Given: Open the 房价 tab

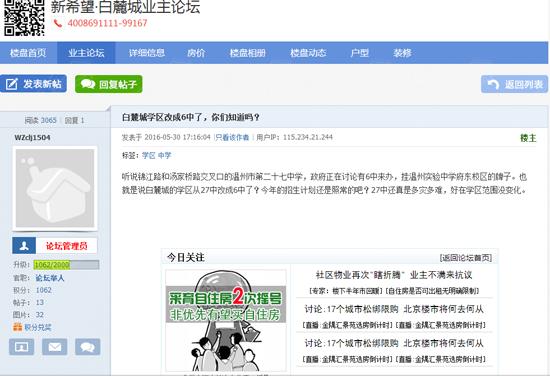Looking at the screenshot, I should 196,53.
